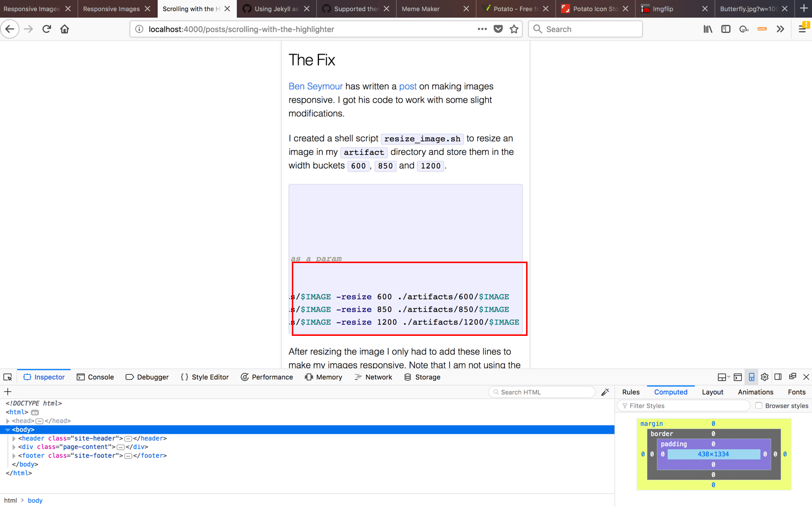Pick an element from the page icon
812x507 pixels.
click(8, 377)
